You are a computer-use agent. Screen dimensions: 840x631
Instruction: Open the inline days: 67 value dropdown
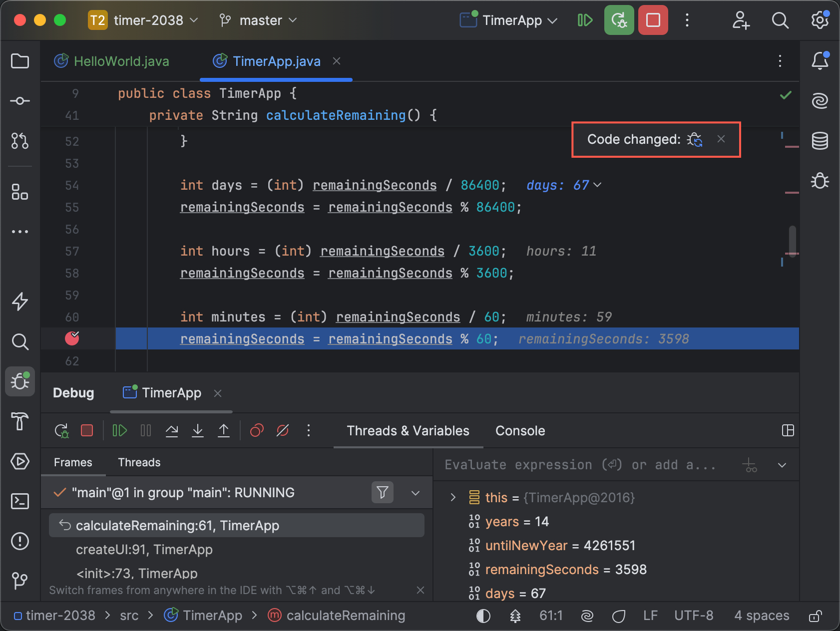(x=597, y=185)
